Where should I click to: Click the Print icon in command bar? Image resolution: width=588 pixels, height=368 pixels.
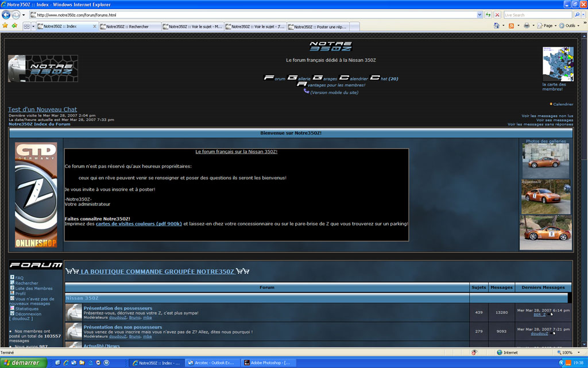point(526,26)
